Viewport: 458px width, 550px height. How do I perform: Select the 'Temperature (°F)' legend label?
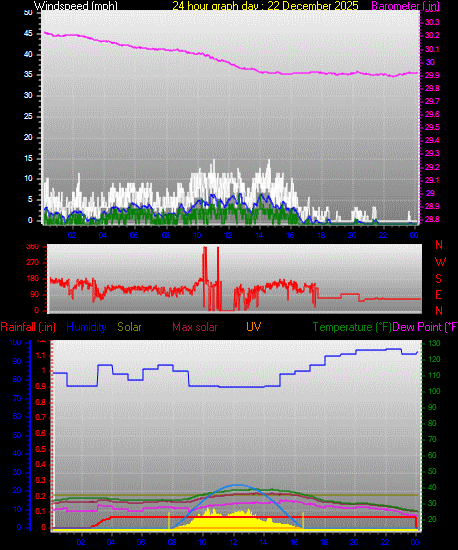coord(352,327)
